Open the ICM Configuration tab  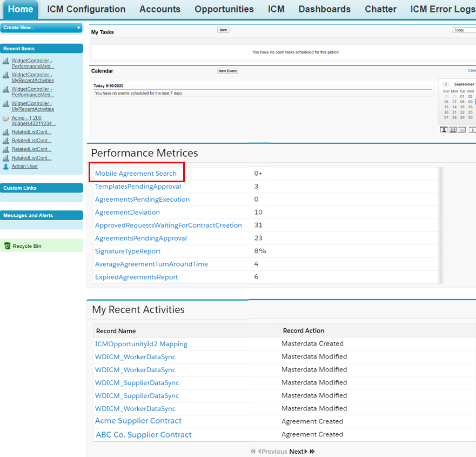coord(86,9)
